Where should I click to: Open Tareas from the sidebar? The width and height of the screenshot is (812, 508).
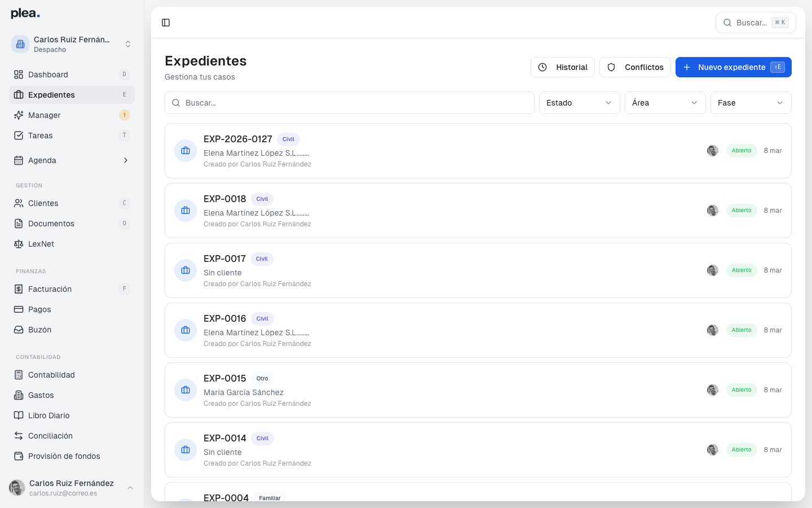40,135
